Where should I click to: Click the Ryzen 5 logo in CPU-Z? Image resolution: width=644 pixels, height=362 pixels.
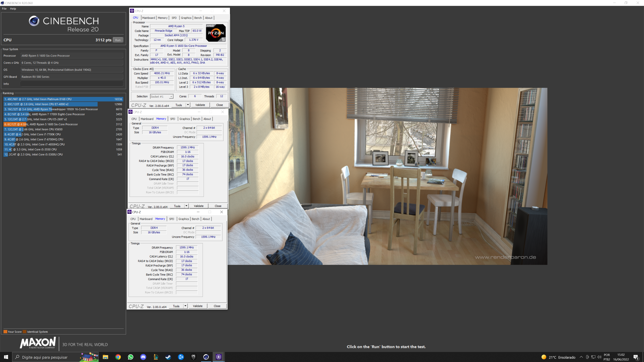[216, 33]
